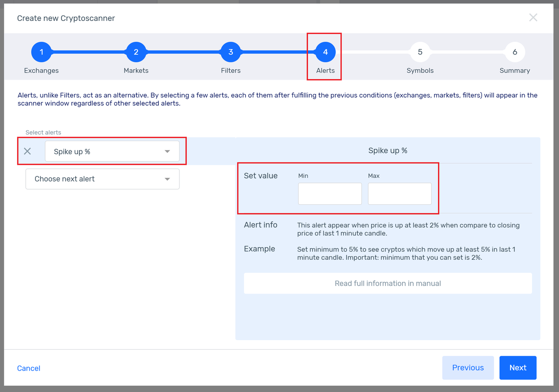Go to step 1 Exchanges
This screenshot has width=559, height=392.
(x=41, y=52)
